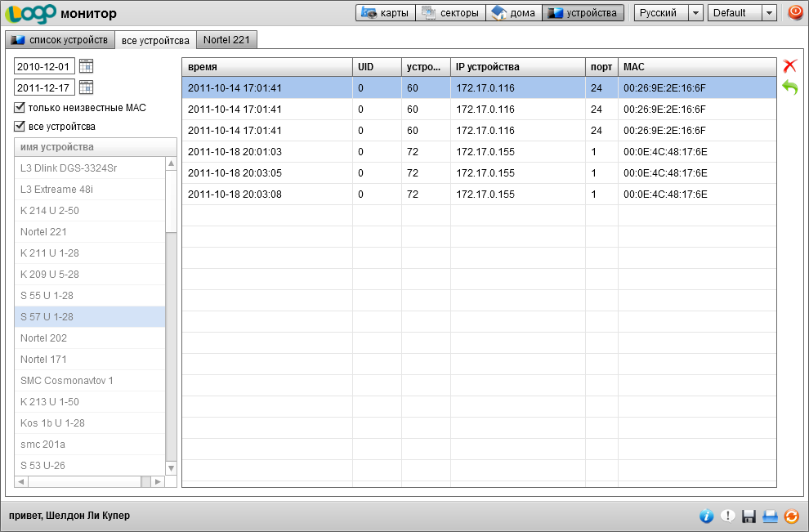
Task: Click the green undo arrow icon
Action: click(789, 87)
